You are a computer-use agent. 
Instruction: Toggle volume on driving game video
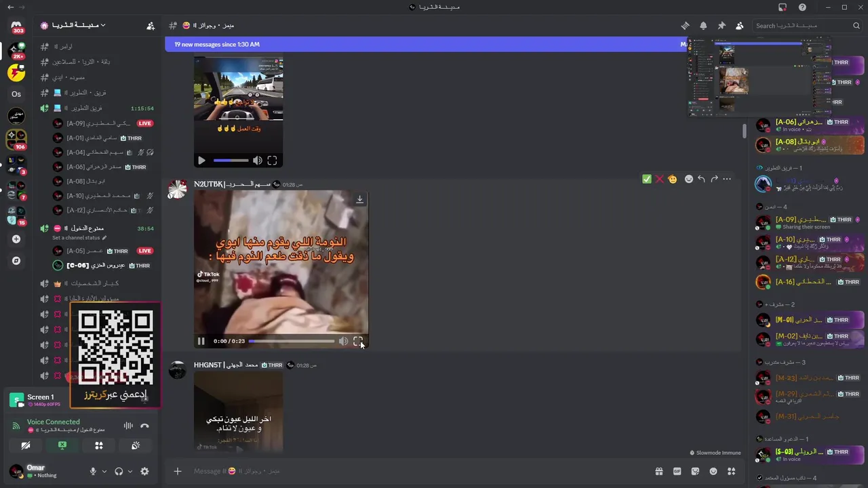tap(257, 161)
